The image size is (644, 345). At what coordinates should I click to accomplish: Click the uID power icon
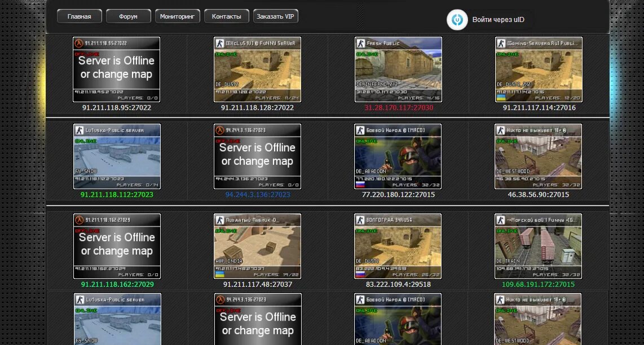(x=457, y=20)
